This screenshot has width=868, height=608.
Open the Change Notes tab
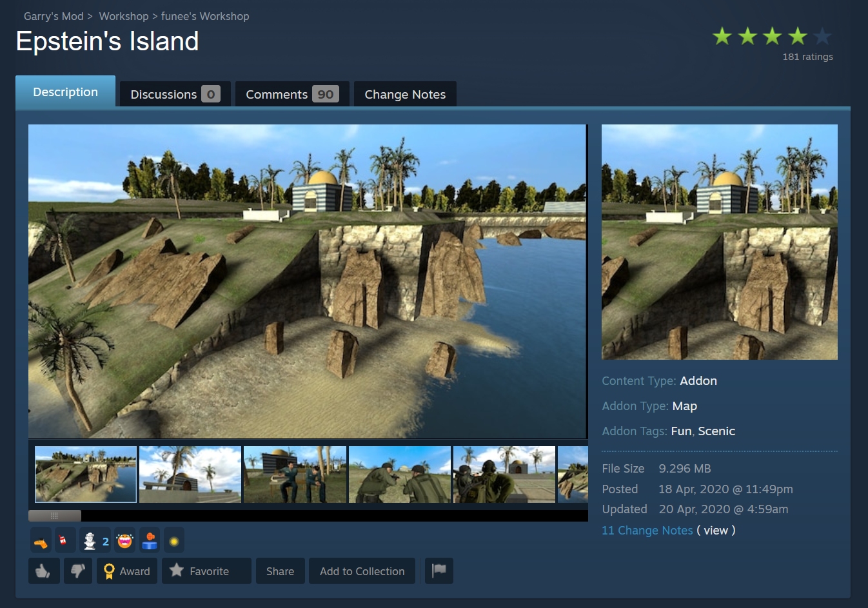(405, 94)
